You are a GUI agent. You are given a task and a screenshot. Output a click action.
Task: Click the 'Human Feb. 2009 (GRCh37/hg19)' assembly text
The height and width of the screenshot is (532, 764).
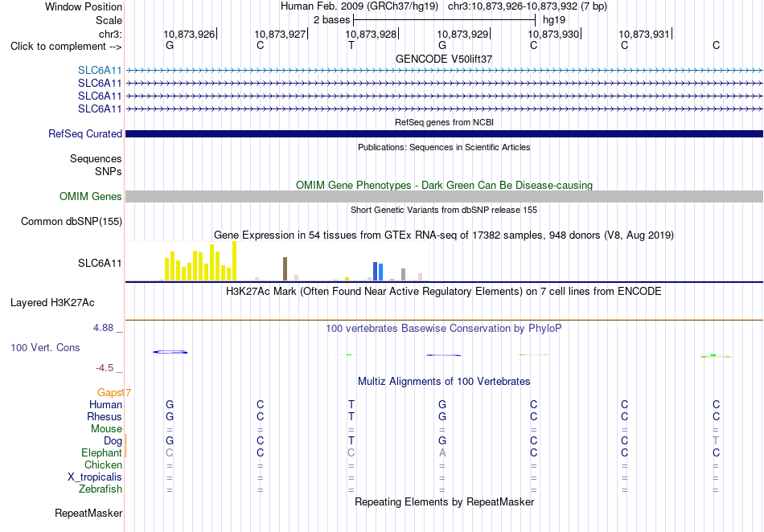pyautogui.click(x=359, y=6)
